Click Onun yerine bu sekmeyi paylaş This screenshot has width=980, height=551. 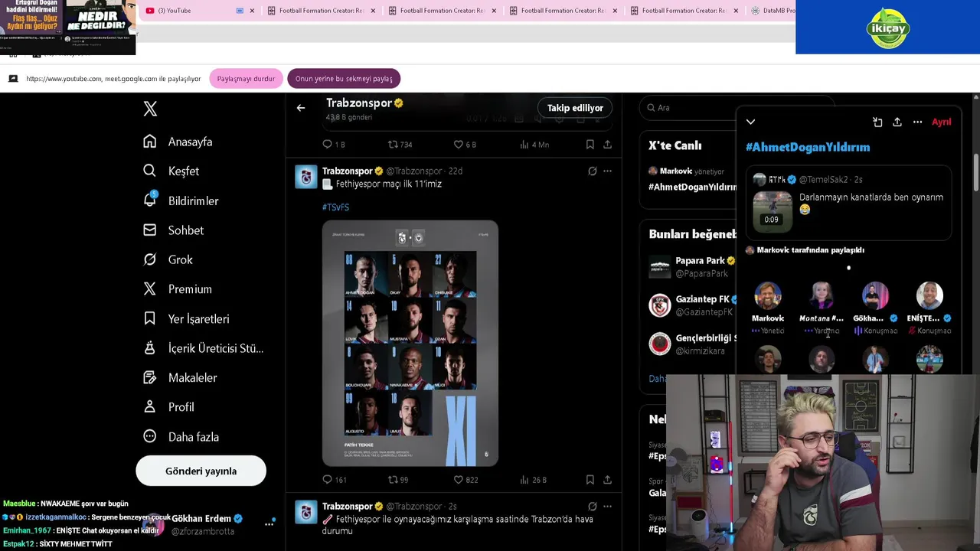coord(344,78)
